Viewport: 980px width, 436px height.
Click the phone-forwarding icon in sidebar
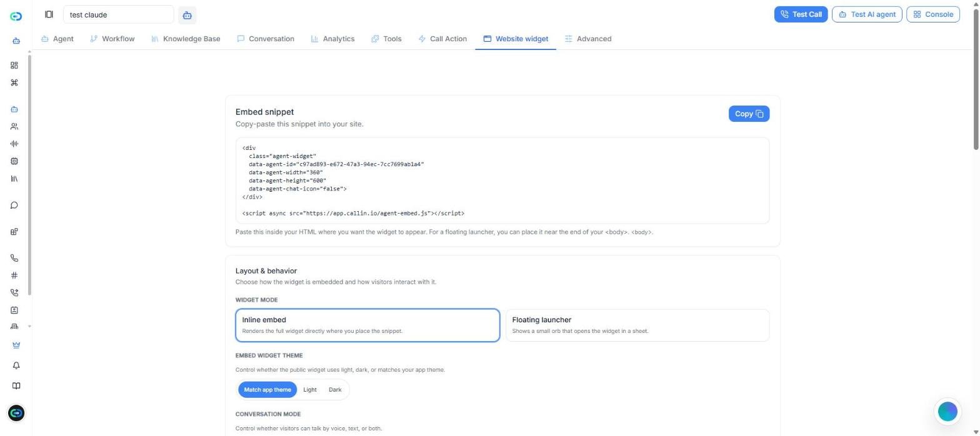pyautogui.click(x=14, y=292)
